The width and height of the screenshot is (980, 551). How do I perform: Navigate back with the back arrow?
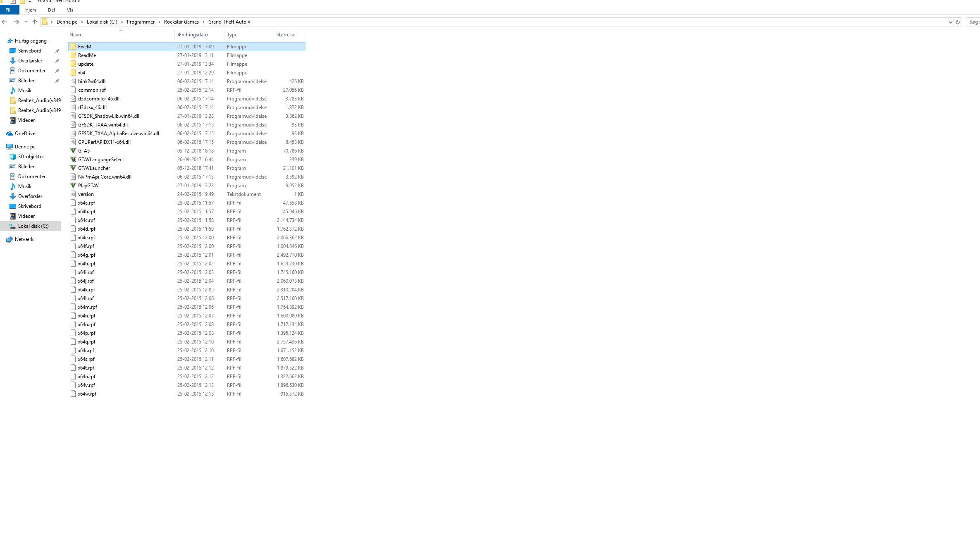(5, 22)
